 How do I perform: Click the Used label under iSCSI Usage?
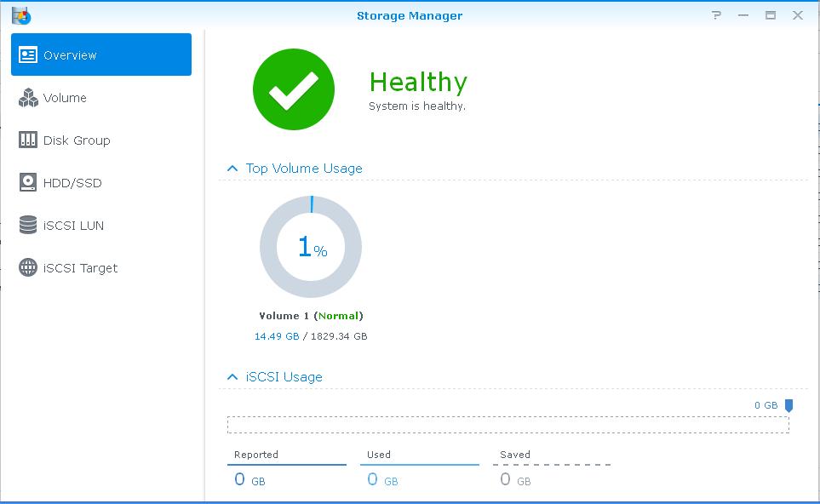379,455
